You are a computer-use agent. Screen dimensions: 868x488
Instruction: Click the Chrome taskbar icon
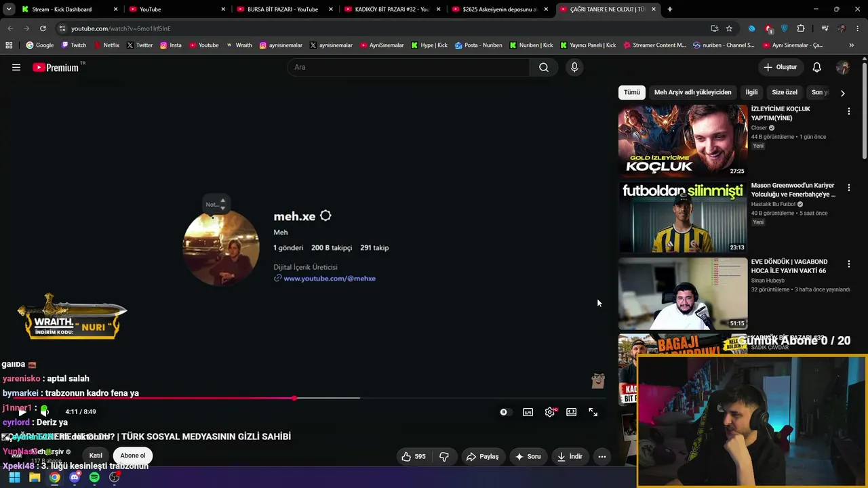[54, 477]
